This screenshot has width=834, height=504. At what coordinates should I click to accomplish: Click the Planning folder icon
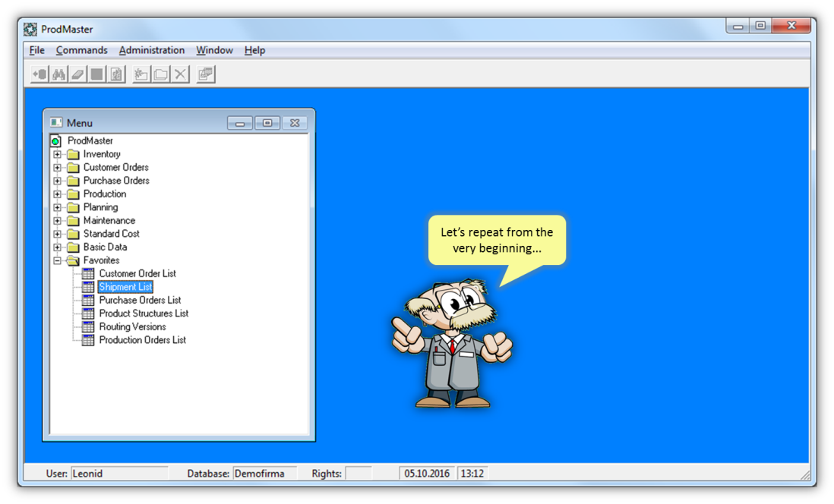pos(74,207)
